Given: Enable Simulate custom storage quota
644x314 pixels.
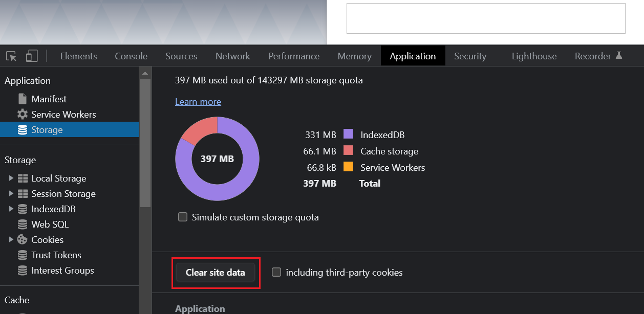Looking at the screenshot, I should tap(183, 217).
